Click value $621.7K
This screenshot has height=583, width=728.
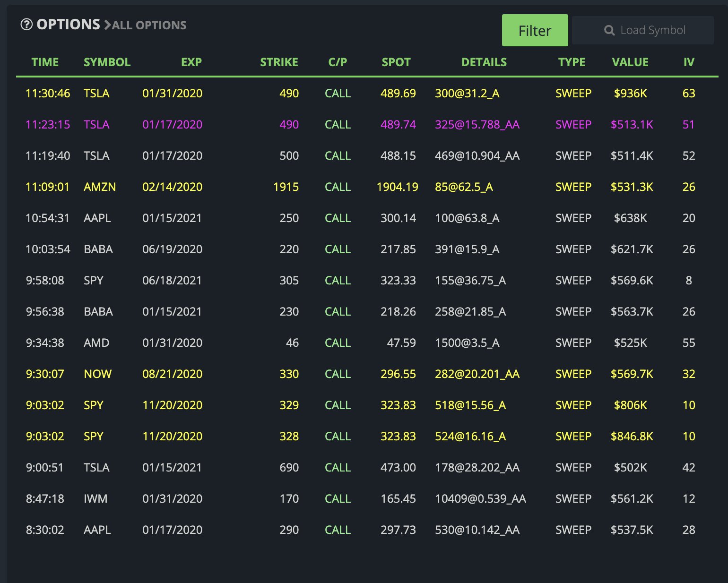[x=632, y=249]
